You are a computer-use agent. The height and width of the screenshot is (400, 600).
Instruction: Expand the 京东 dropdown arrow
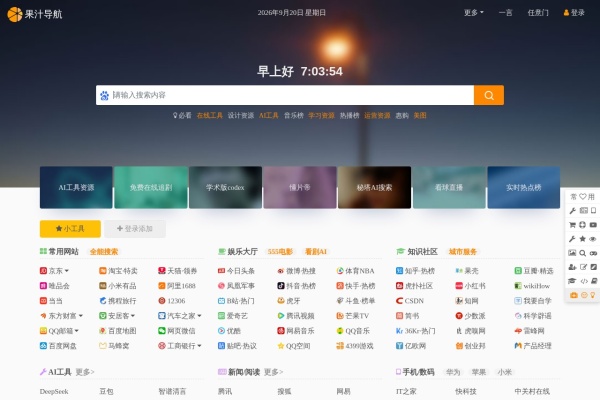(67, 271)
